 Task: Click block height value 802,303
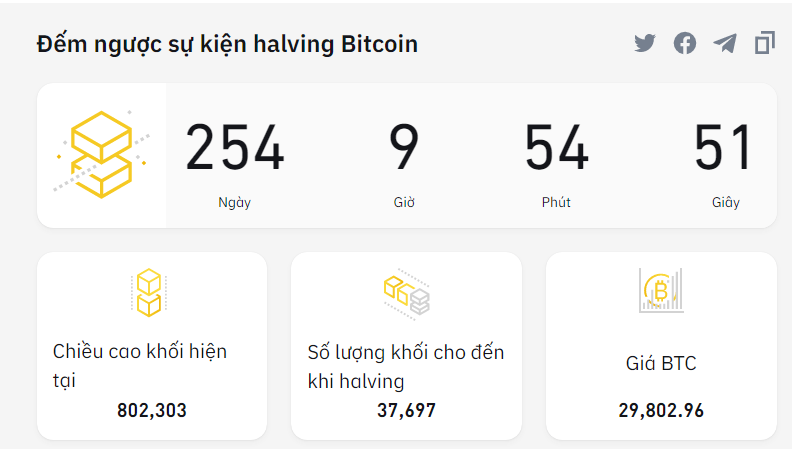pyautogui.click(x=152, y=410)
